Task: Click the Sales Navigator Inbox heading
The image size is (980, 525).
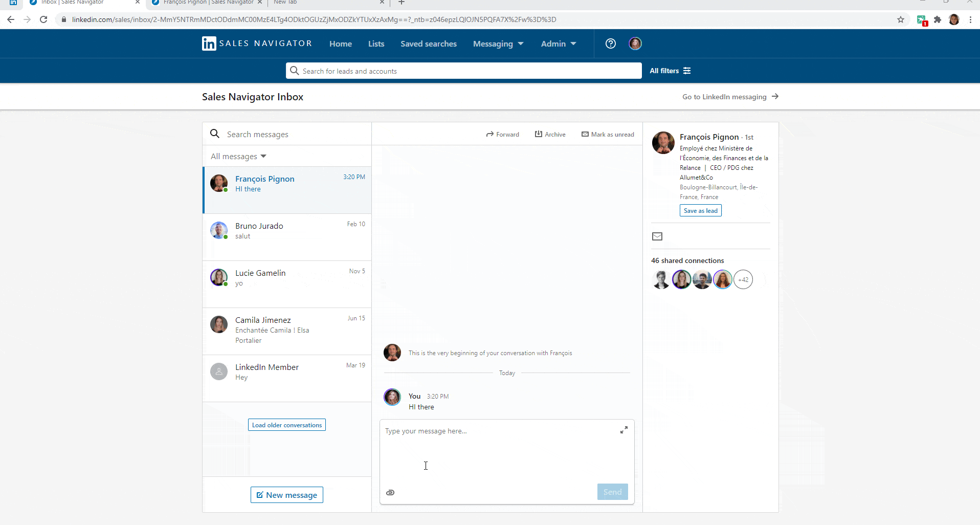Action: tap(253, 97)
